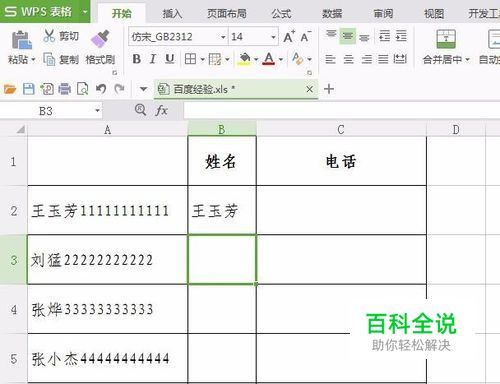This screenshot has height=384, width=500.
Task: Click the Paste (粘贴) icon
Action: pos(22,40)
